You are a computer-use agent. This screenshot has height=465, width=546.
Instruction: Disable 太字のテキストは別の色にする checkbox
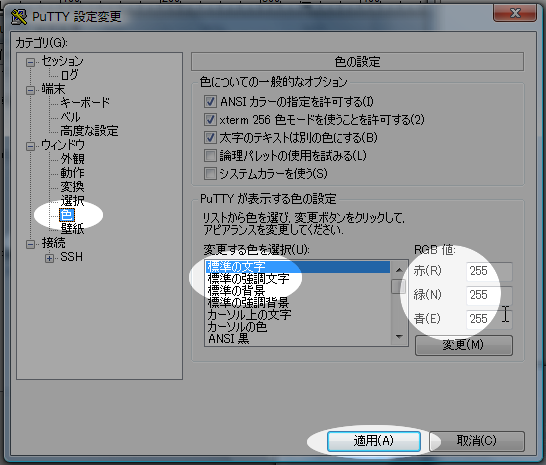pyautogui.click(x=210, y=138)
